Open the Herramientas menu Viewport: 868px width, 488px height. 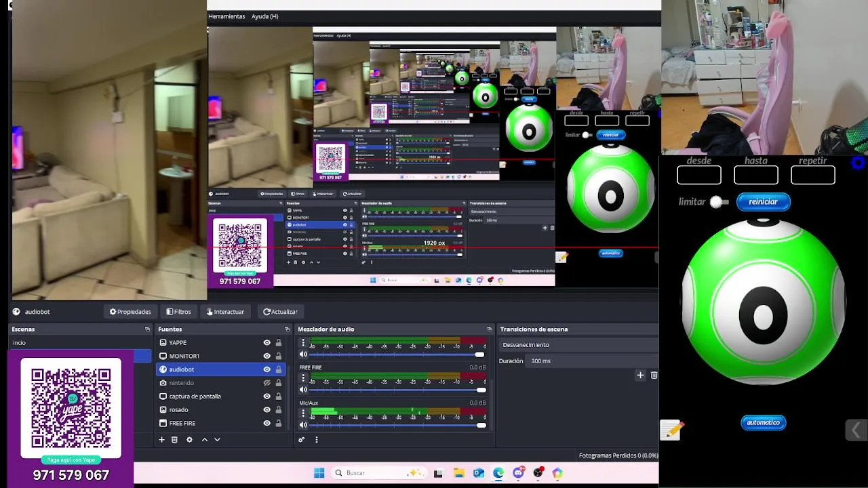point(226,16)
